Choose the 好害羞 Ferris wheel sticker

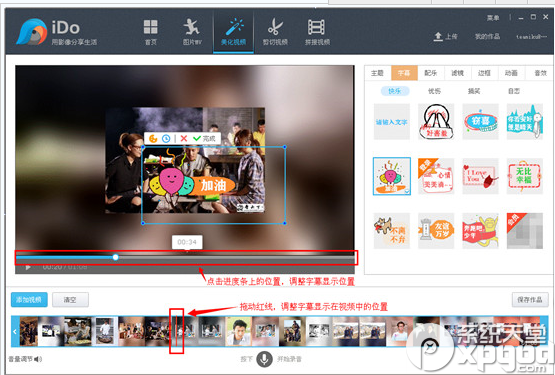click(x=436, y=121)
